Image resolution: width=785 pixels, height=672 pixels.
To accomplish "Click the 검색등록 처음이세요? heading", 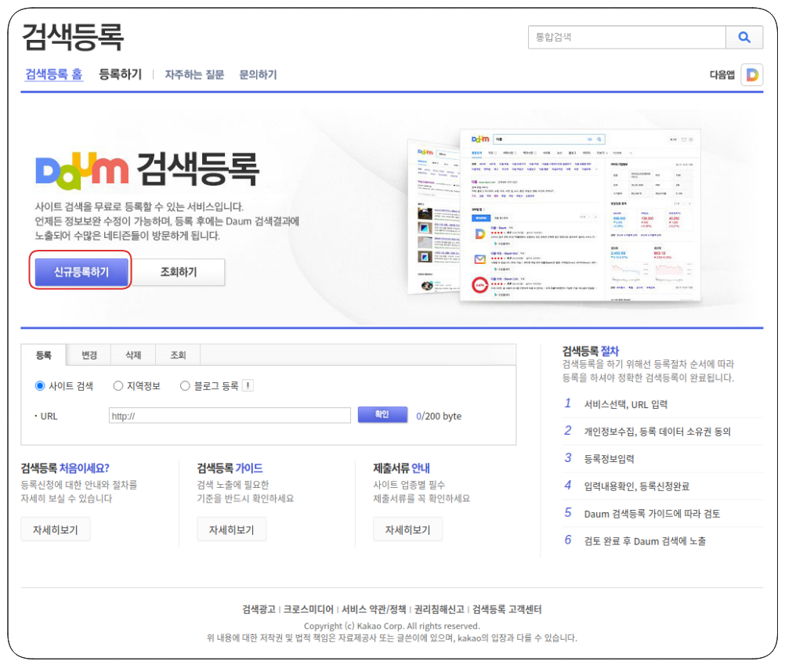I will [65, 468].
